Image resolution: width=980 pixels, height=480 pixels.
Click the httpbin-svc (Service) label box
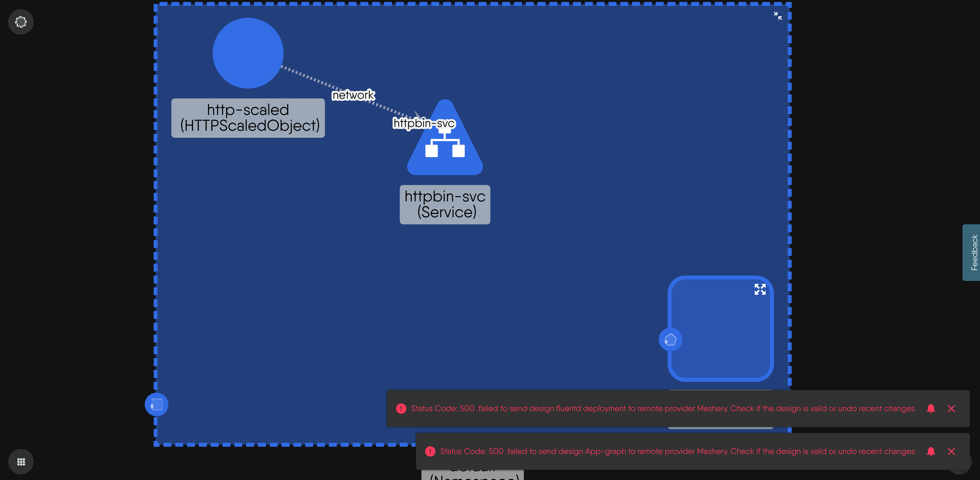(445, 205)
